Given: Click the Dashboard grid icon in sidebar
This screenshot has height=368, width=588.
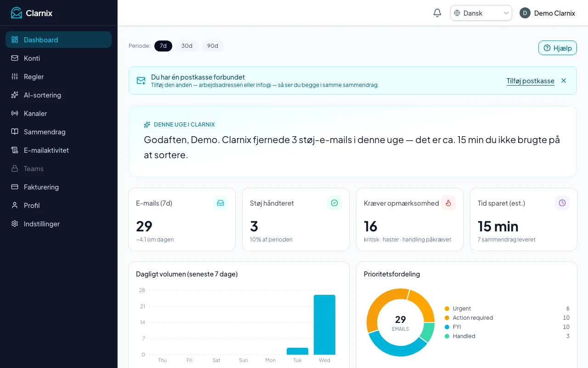Looking at the screenshot, I should 15,40.
